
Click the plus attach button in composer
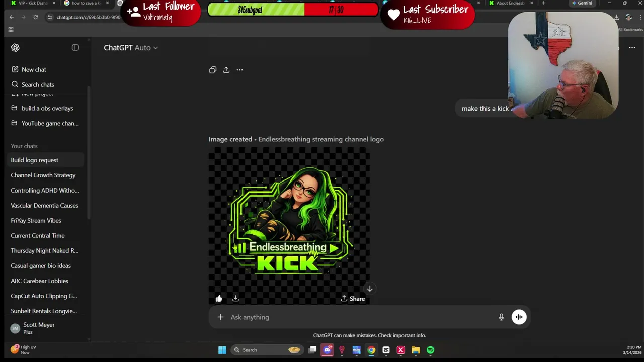click(220, 317)
